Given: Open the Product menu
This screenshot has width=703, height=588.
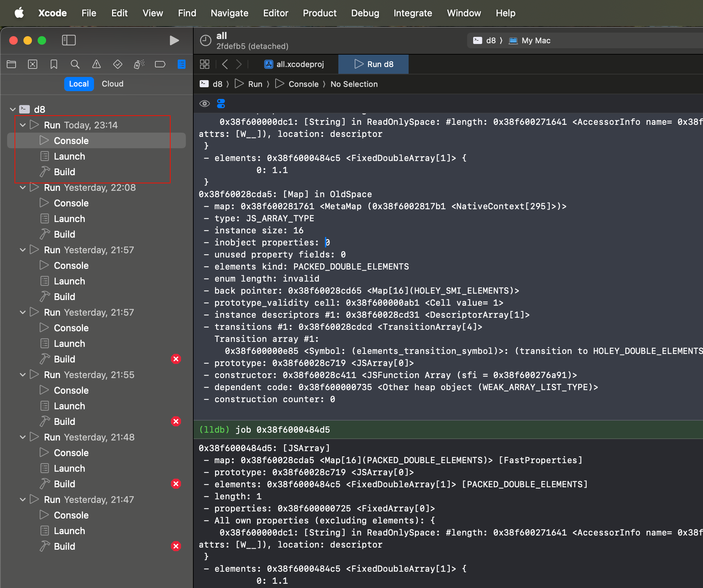Looking at the screenshot, I should 320,13.
